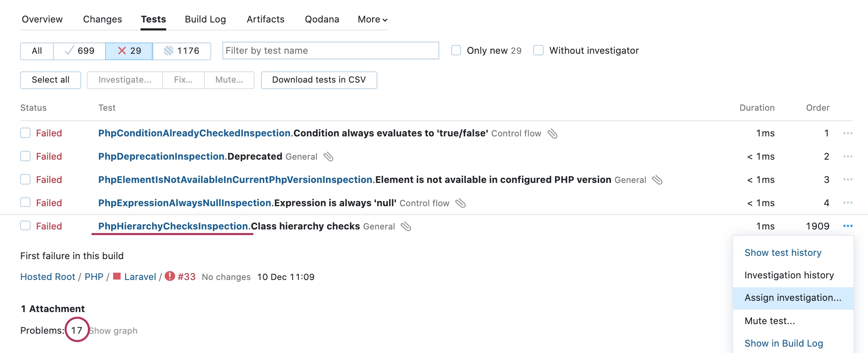Open the Laravel build configuration link
The height and width of the screenshot is (353, 868).
140,277
